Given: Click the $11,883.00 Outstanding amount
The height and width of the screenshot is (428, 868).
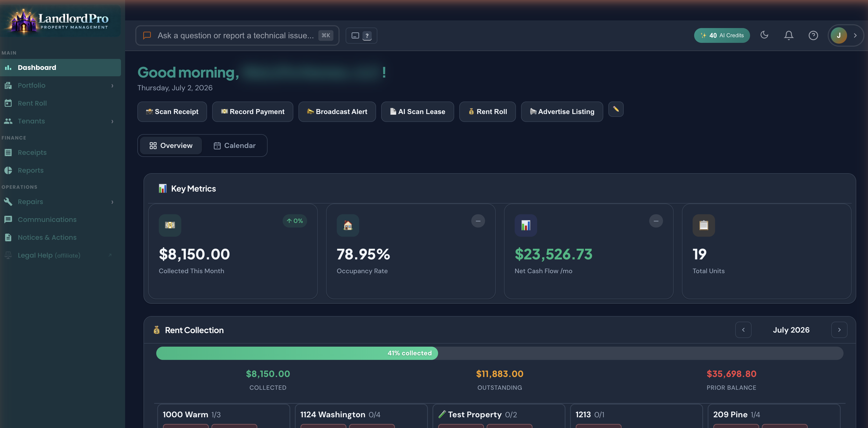Looking at the screenshot, I should [x=499, y=374].
